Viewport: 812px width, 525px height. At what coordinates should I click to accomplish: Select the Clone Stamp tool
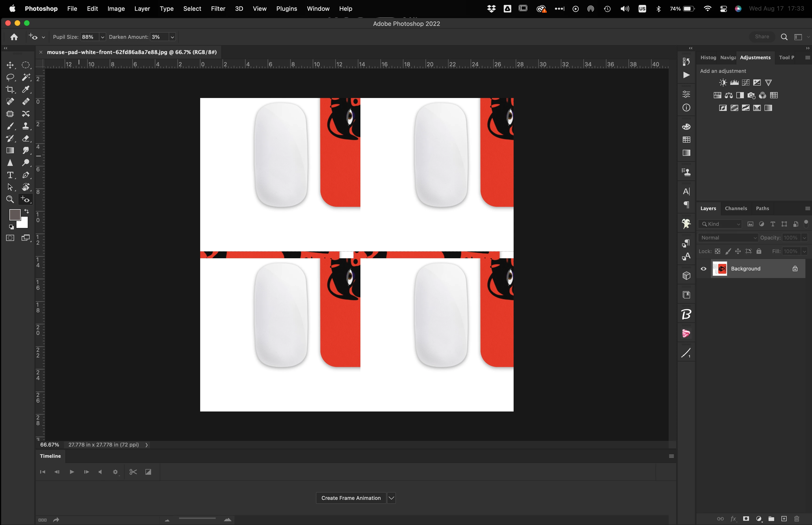[x=26, y=126]
